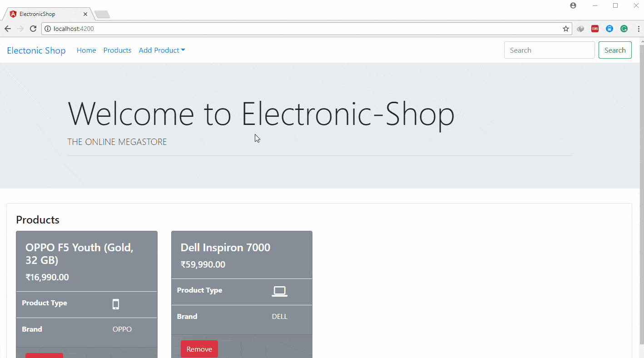Open the red CORS extension icon
The image size is (644, 358).
point(595,29)
